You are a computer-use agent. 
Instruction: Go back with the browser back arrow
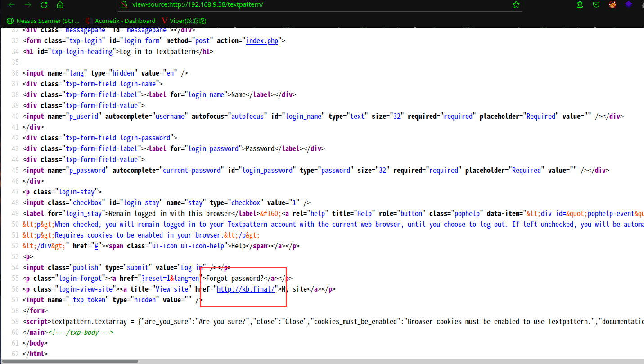click(x=12, y=5)
